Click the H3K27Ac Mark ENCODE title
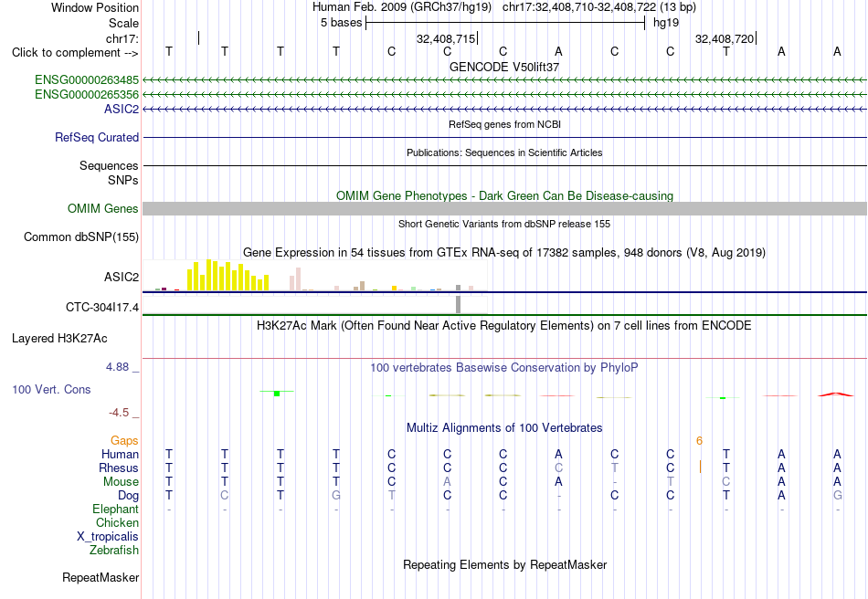Screen dimensions: 868x599 [504, 325]
